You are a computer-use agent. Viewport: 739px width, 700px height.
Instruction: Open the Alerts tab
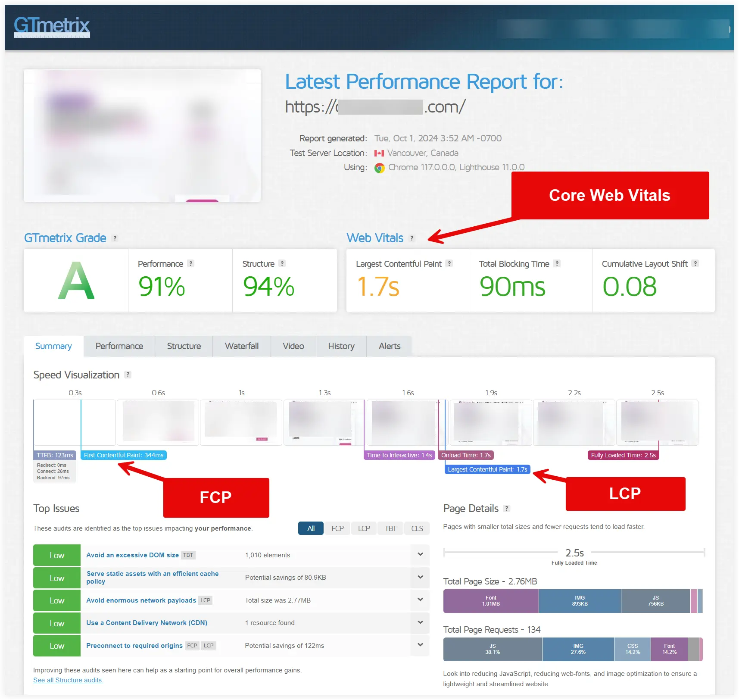390,346
